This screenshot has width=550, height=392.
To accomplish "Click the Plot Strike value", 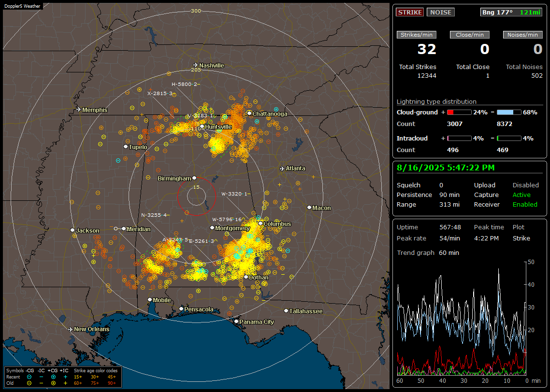I will coord(521,238).
